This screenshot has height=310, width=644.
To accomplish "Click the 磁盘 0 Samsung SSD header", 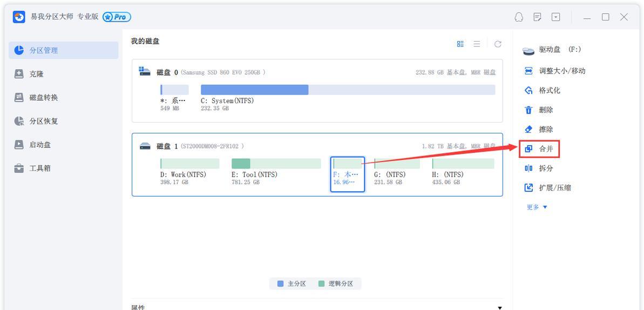I will [211, 72].
